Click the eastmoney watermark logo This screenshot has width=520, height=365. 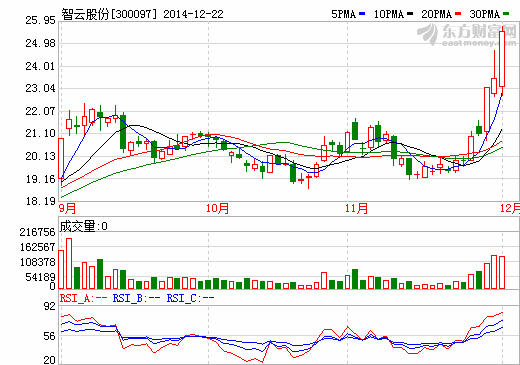(x=467, y=35)
